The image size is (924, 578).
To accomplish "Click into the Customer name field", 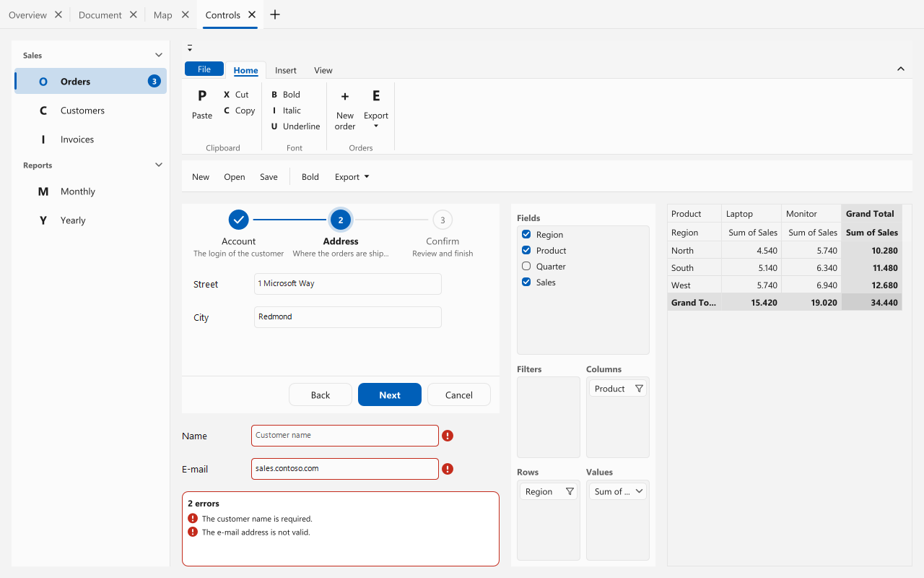I will click(x=345, y=436).
